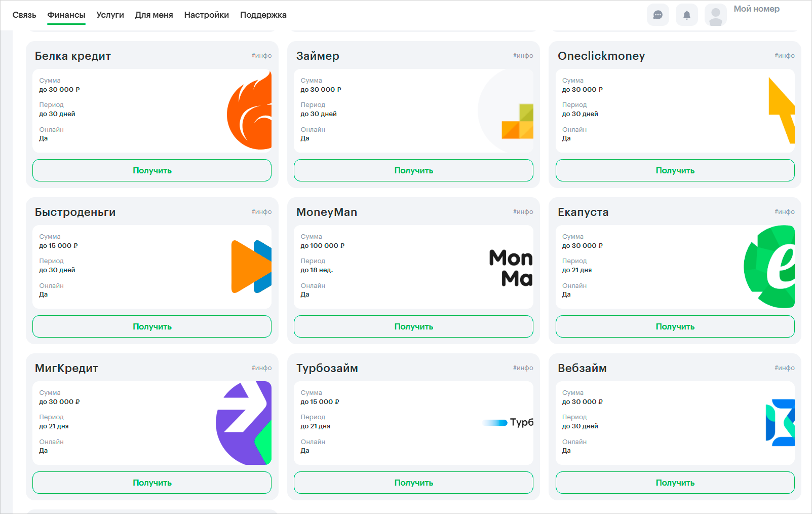Click the notifications bell icon
Viewport: 812px width, 514px height.
coord(686,15)
